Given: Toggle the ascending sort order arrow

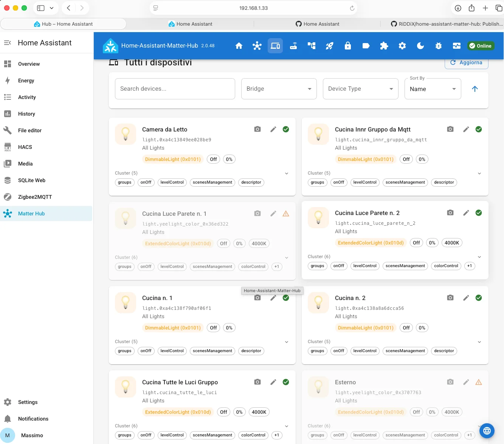Looking at the screenshot, I should coord(475,89).
